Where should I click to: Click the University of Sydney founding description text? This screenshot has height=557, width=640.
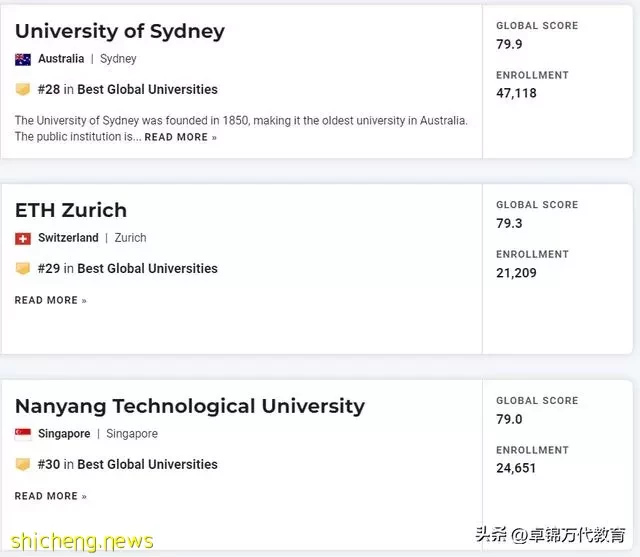click(x=241, y=128)
